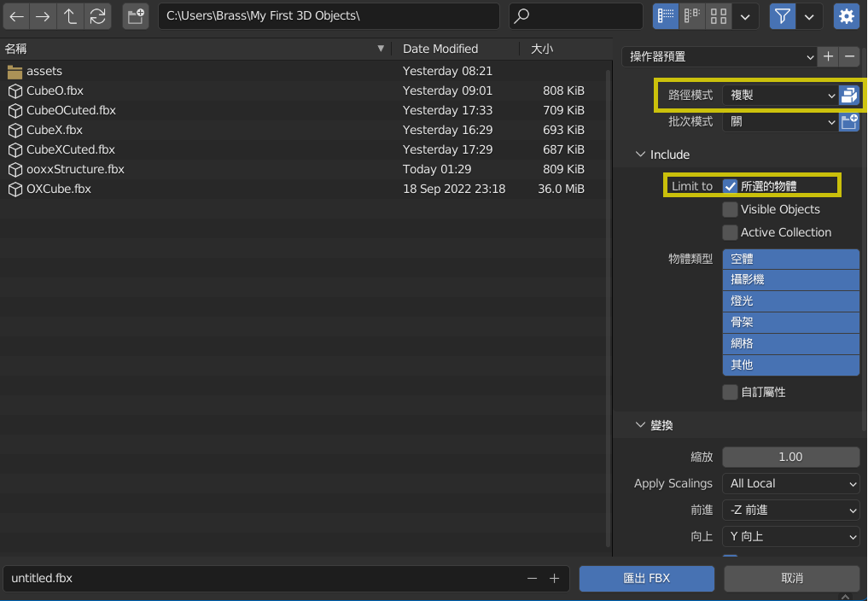
Task: Click the 縮放 value slider field
Action: tap(790, 457)
